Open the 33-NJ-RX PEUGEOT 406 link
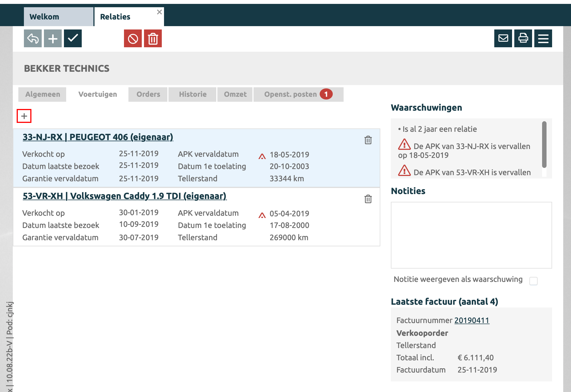The width and height of the screenshot is (571, 392). tap(98, 137)
